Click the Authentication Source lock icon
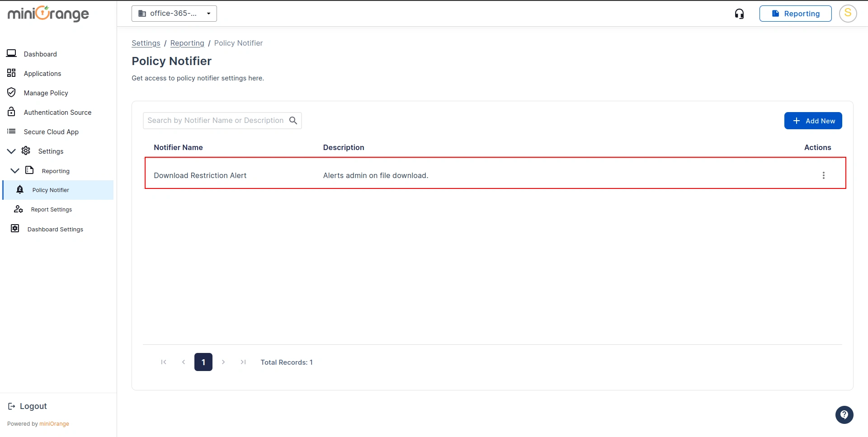This screenshot has height=437, width=868. 11,112
